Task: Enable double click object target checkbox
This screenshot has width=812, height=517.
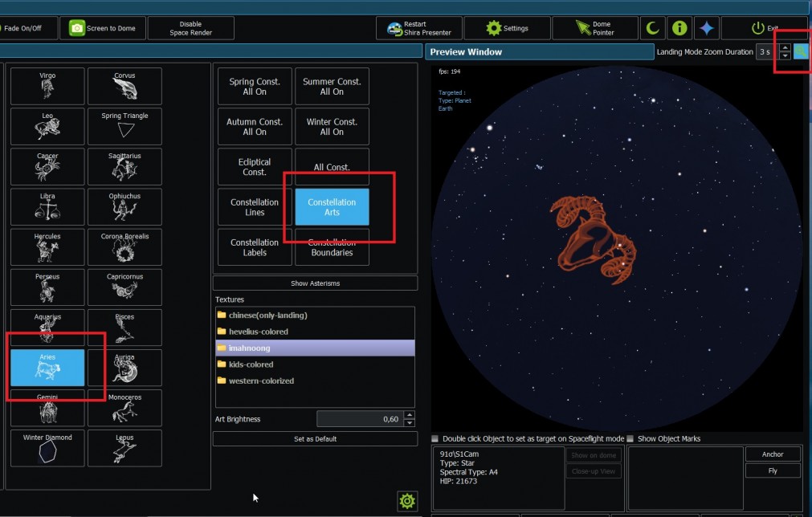Action: [x=435, y=438]
